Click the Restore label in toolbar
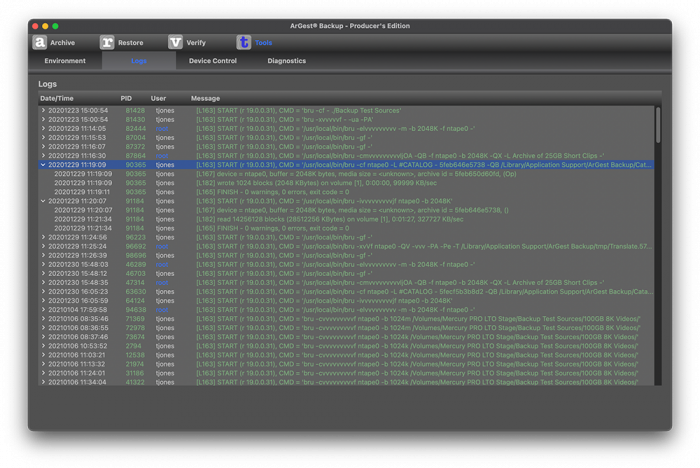 tap(130, 43)
